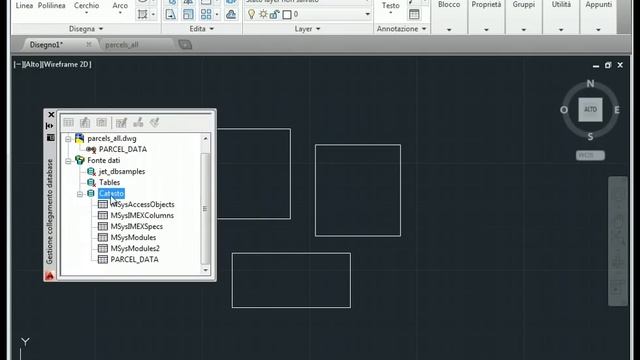This screenshot has height=360, width=640.
Task: Click third icon in palette toolbar
Action: tap(101, 122)
